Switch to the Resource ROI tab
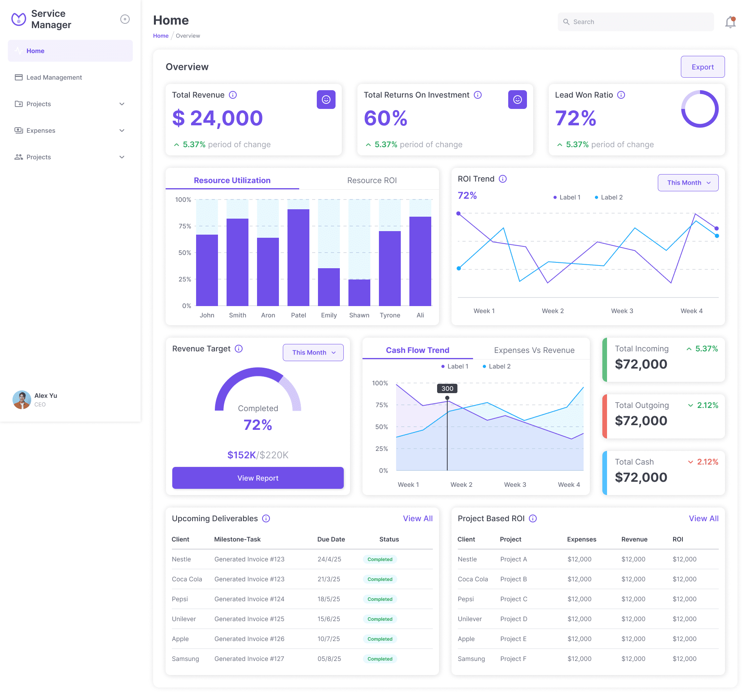The width and height of the screenshot is (750, 700). click(x=371, y=180)
